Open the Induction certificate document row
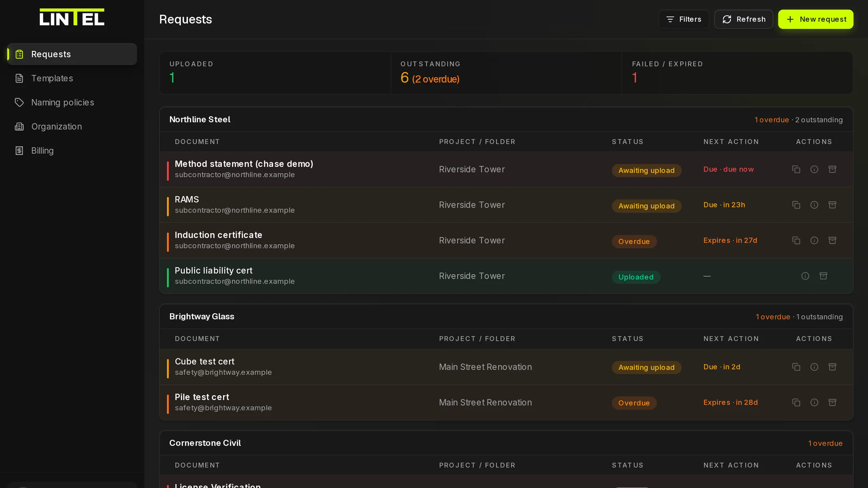Image resolution: width=868 pixels, height=488 pixels. (x=506, y=240)
